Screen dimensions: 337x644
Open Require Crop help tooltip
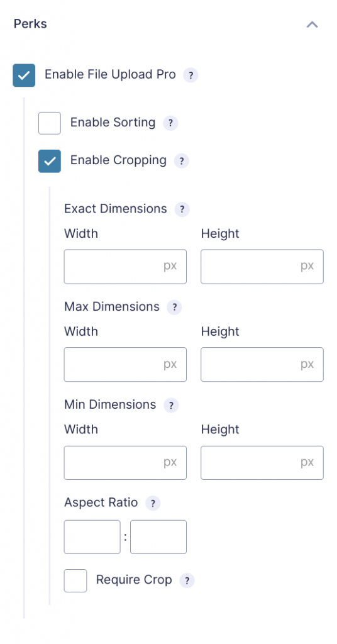point(187,580)
